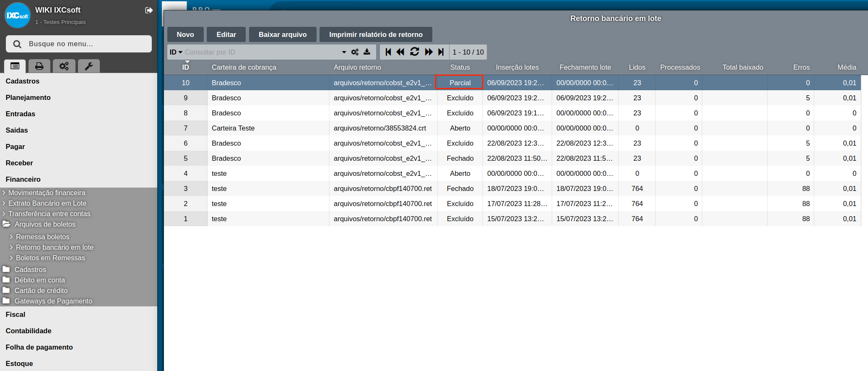The width and height of the screenshot is (868, 371).
Task: Click Imprimir relatório de retorno button
Action: coord(376,34)
